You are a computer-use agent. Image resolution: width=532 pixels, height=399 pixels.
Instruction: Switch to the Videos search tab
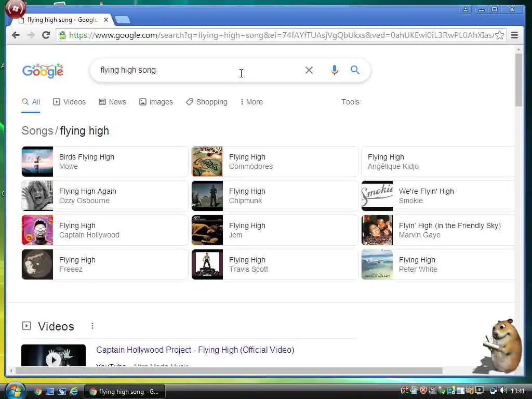coord(69,102)
